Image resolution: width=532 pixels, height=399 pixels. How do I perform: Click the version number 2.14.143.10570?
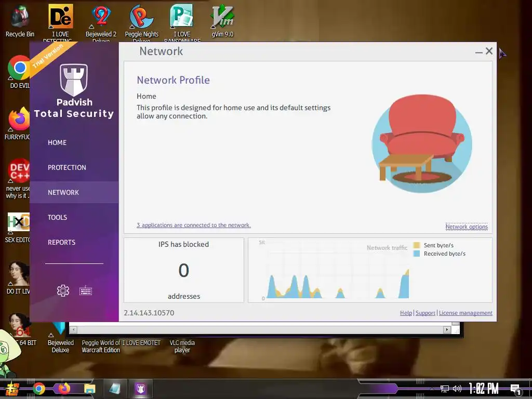149,313
